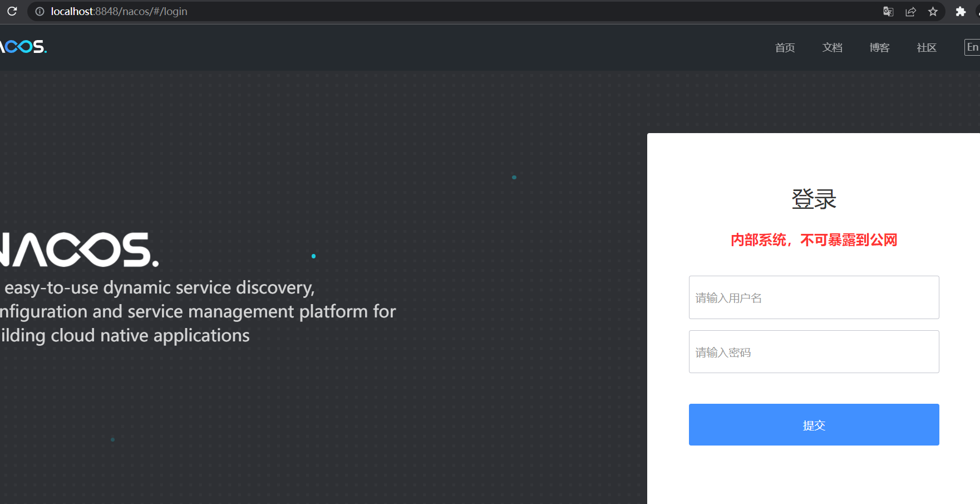This screenshot has height=504, width=980.
Task: Click the 'building cloud native applications' text line
Action: 125,336
